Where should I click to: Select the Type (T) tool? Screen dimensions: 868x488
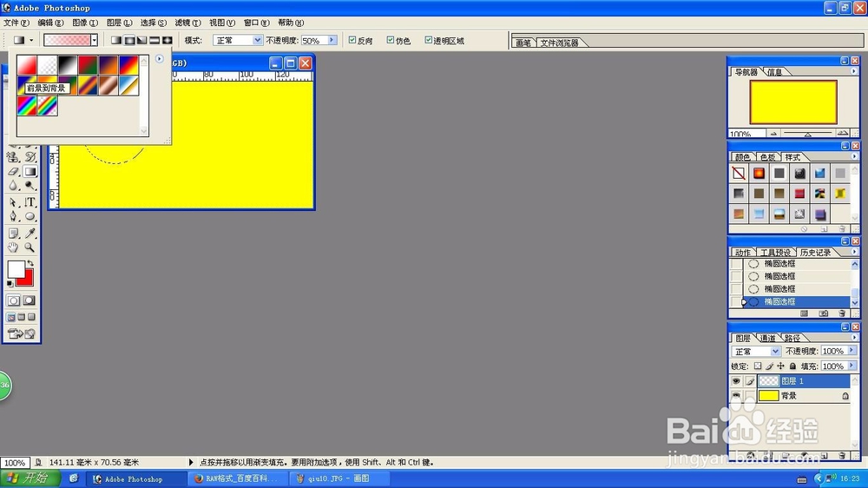click(x=30, y=202)
